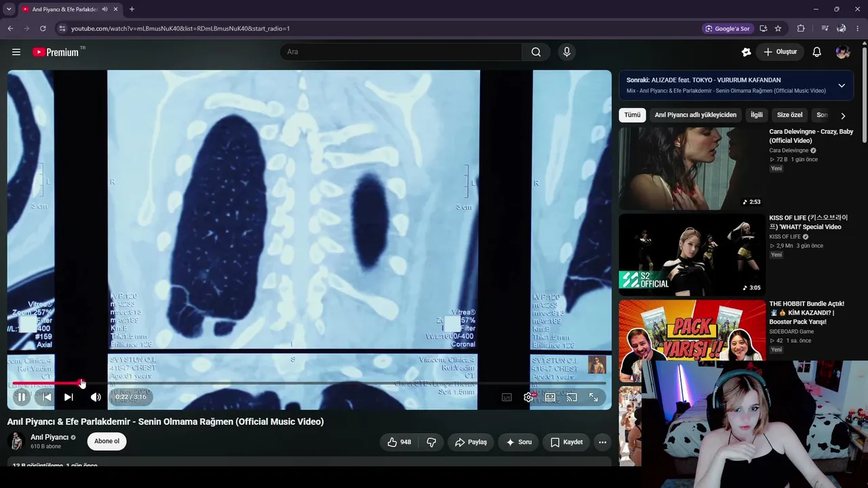868x488 pixels.
Task: Click the Oluştur create button
Action: click(x=780, y=52)
